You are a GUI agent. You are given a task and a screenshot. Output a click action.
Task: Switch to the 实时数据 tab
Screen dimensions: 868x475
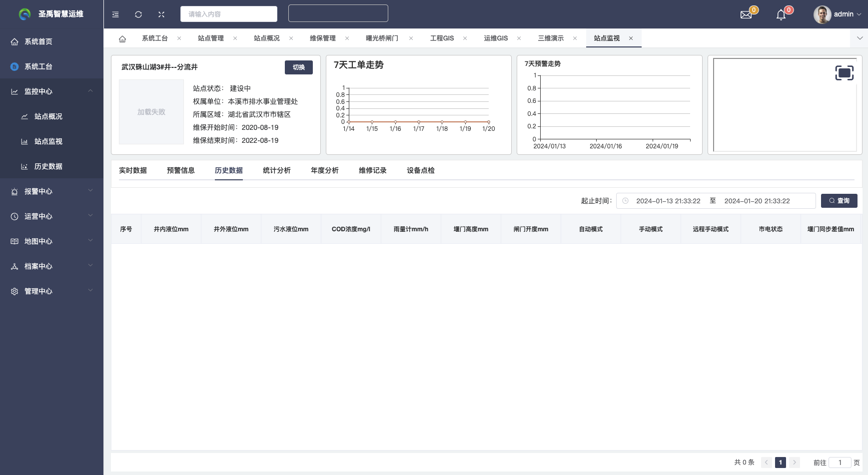pyautogui.click(x=133, y=170)
